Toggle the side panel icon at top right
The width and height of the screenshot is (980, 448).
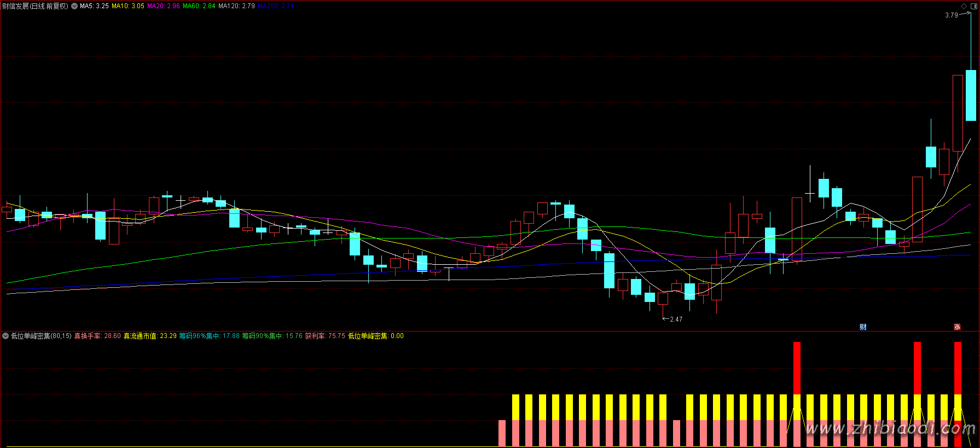[973, 6]
